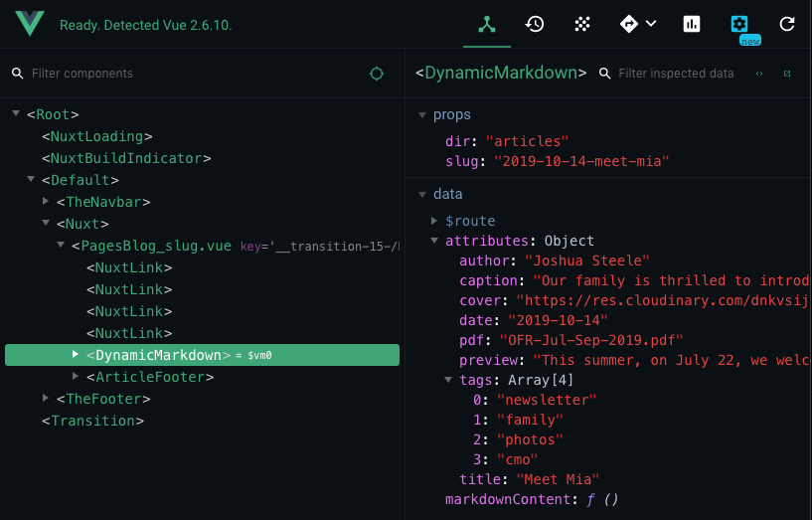Open the Routing tab
The height and width of the screenshot is (520, 812).
click(x=629, y=24)
